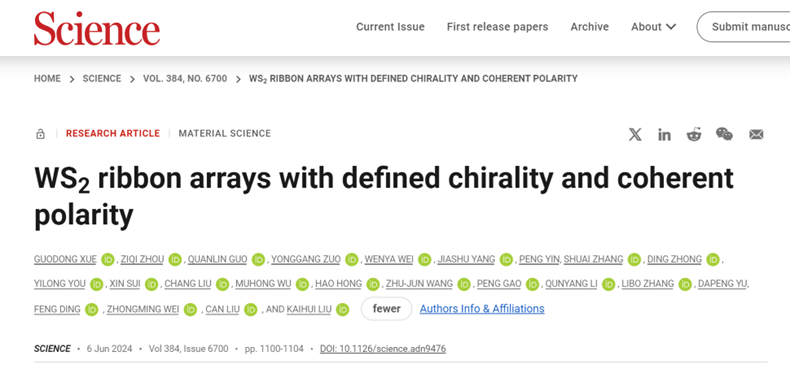Go to VOL. 384, NO. 6700 breadcrumb

[x=185, y=79]
